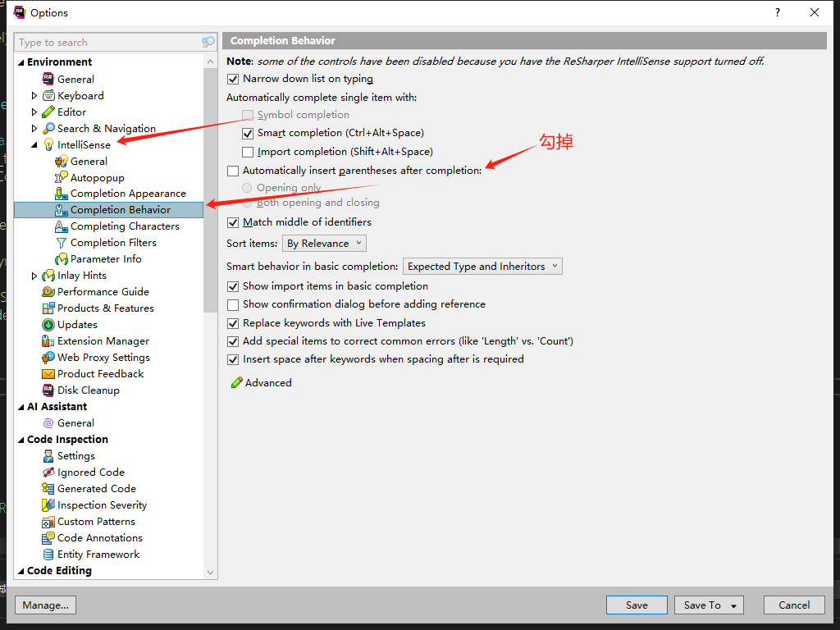Viewport: 840px width, 630px height.
Task: Uncheck Smart completion (Ctrl+Alt+Space)
Action: click(248, 134)
